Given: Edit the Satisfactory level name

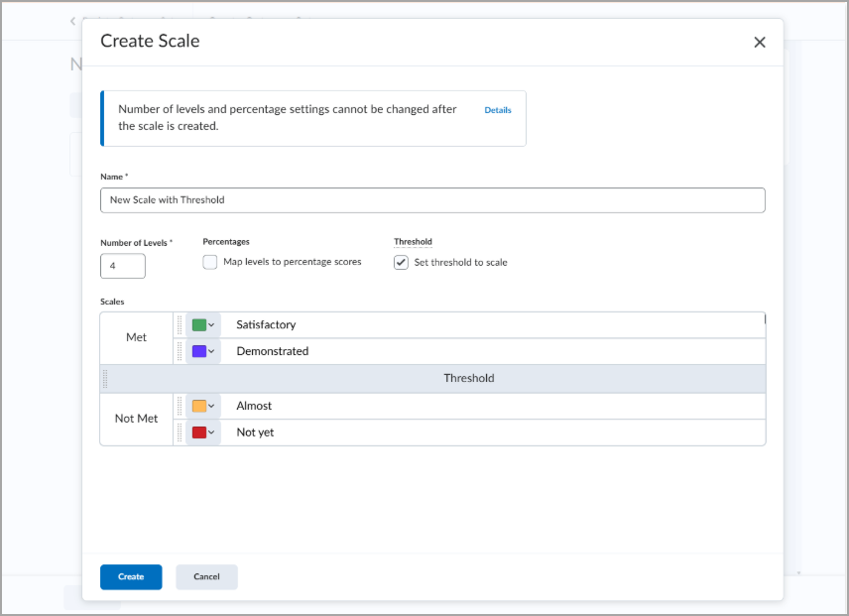Looking at the screenshot, I should coord(266,324).
